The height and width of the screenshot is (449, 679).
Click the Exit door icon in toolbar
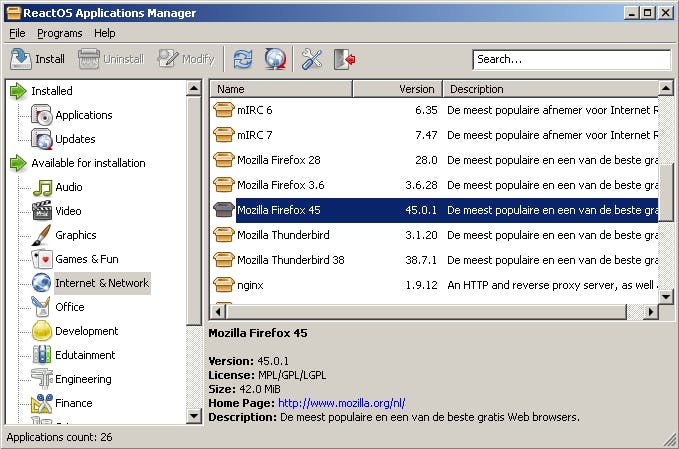point(345,59)
